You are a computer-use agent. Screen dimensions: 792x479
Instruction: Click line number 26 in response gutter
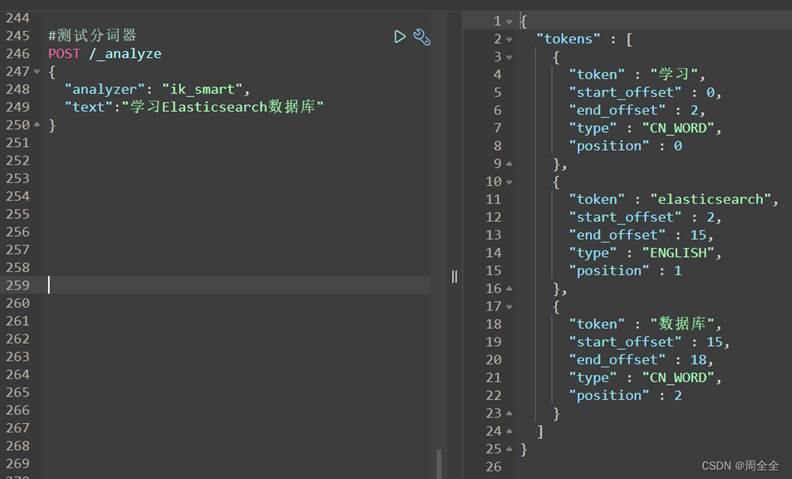493,467
